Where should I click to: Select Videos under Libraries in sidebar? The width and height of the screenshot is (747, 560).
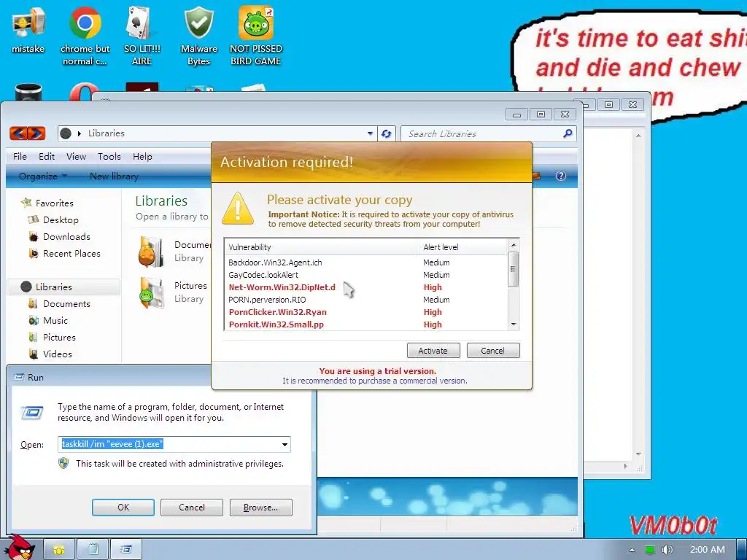coord(57,354)
